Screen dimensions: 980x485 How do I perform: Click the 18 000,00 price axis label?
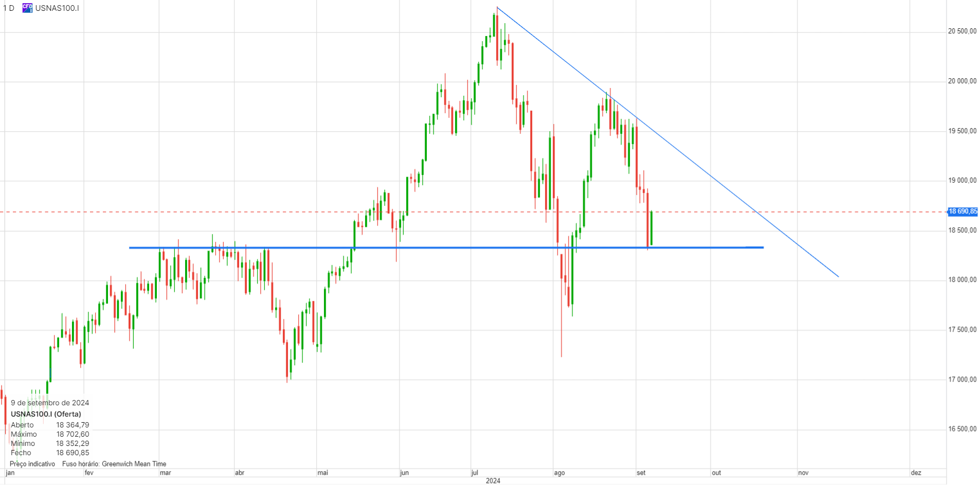coord(962,280)
